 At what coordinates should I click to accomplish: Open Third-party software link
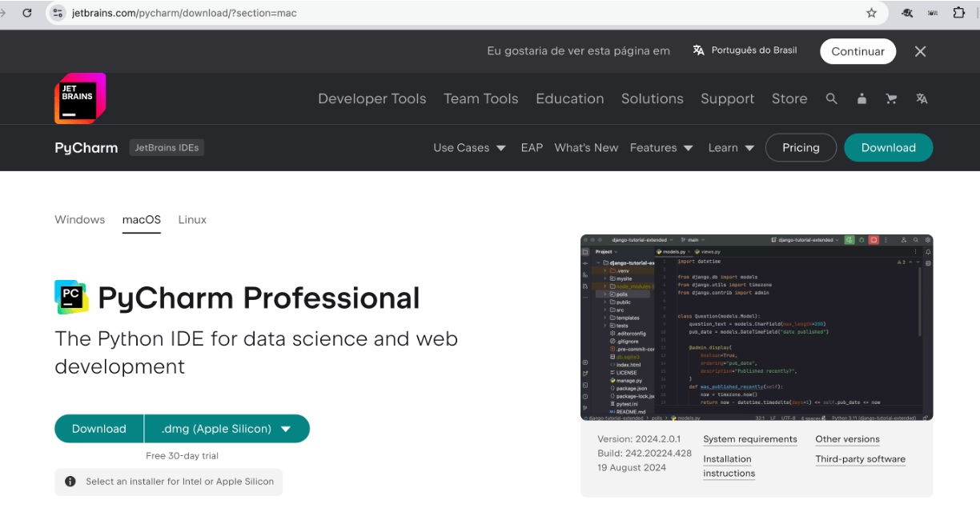coord(861,459)
